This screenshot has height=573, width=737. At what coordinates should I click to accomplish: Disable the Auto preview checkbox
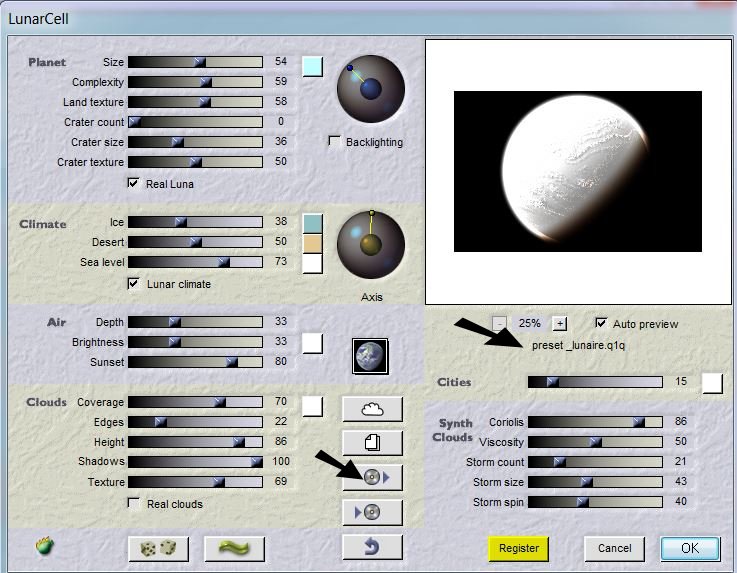tap(601, 323)
